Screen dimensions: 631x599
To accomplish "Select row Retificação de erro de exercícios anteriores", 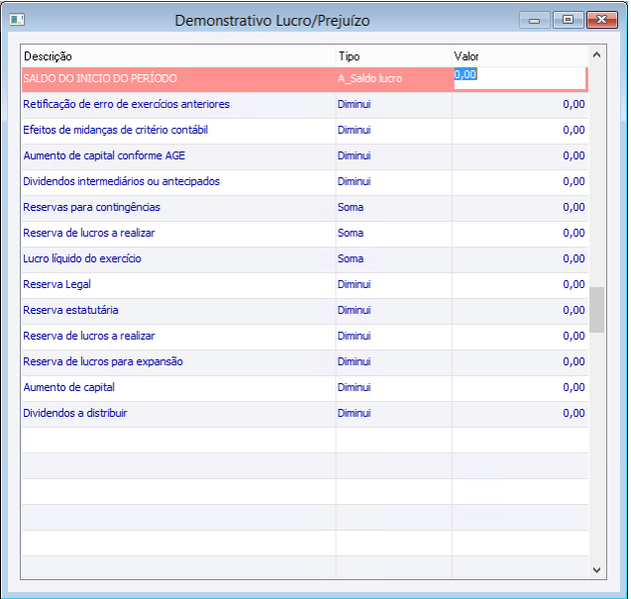I will pos(305,105).
